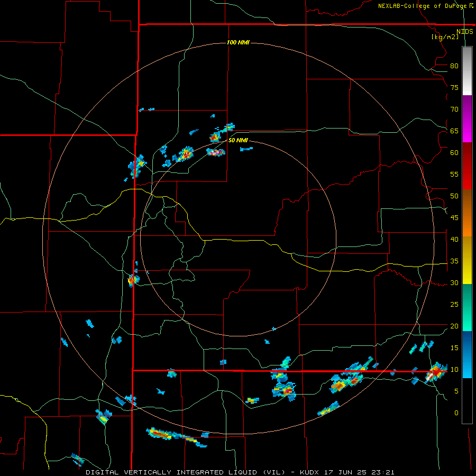Select the orange-brown segment of color bar
Image resolution: width=476 pixels, height=476 pixels.
pyautogui.click(x=467, y=213)
